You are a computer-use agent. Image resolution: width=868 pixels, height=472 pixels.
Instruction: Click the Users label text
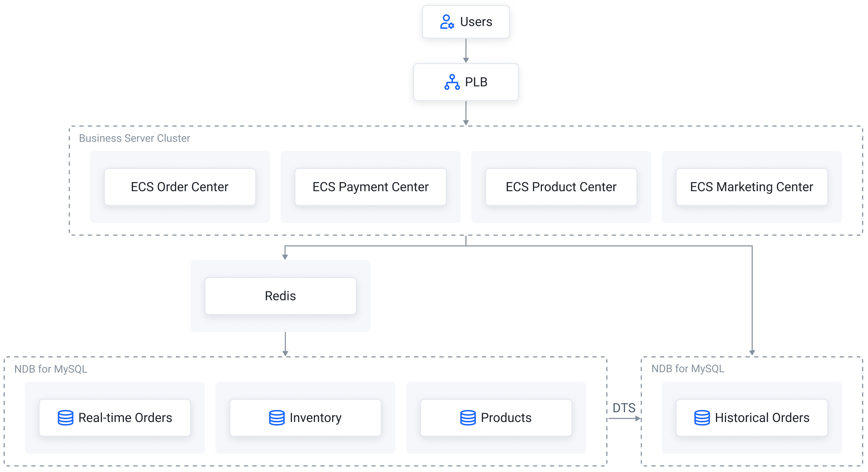point(476,22)
